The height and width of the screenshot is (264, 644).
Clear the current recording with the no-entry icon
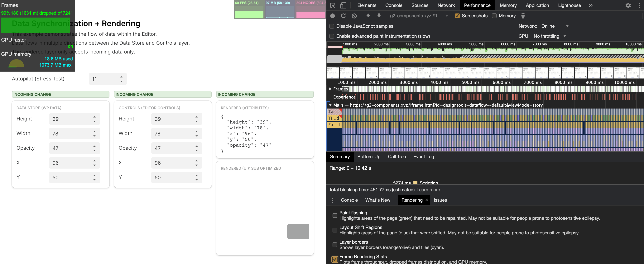pyautogui.click(x=354, y=16)
